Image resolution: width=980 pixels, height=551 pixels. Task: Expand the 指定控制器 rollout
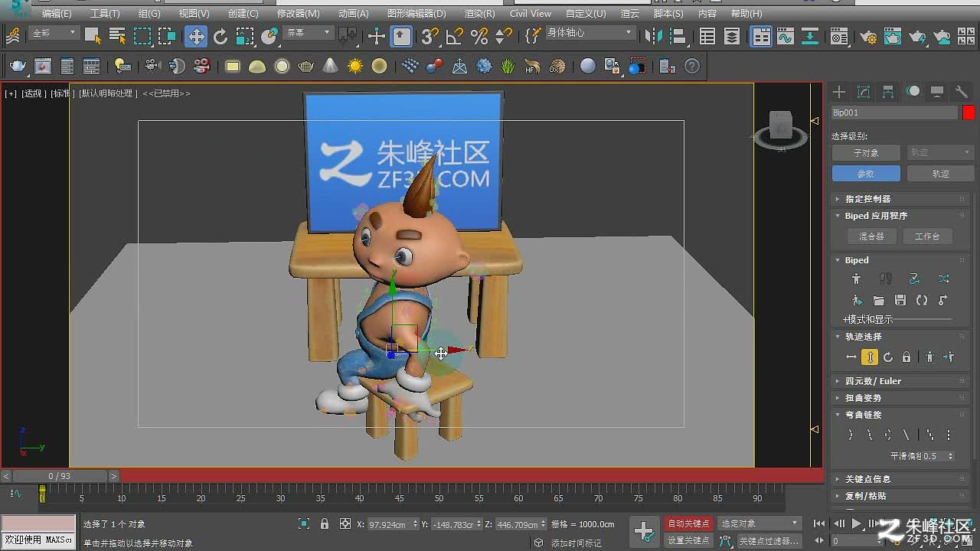tap(900, 199)
